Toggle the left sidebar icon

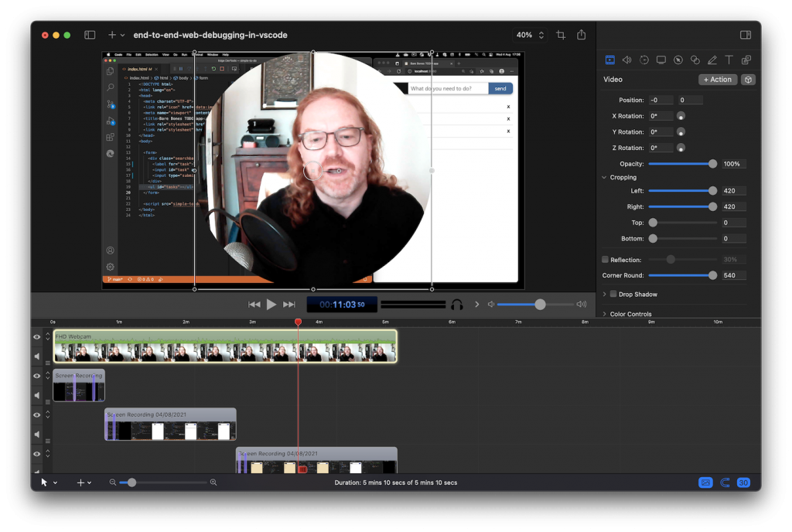(90, 35)
